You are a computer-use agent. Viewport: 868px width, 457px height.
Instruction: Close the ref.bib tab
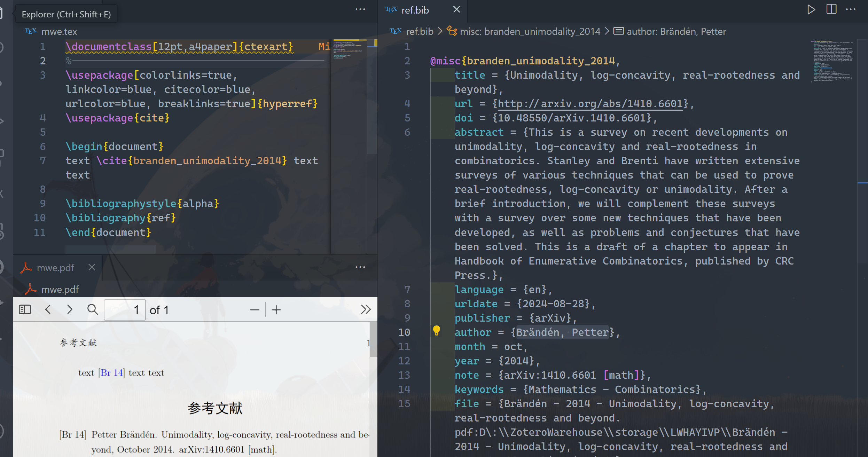(456, 10)
